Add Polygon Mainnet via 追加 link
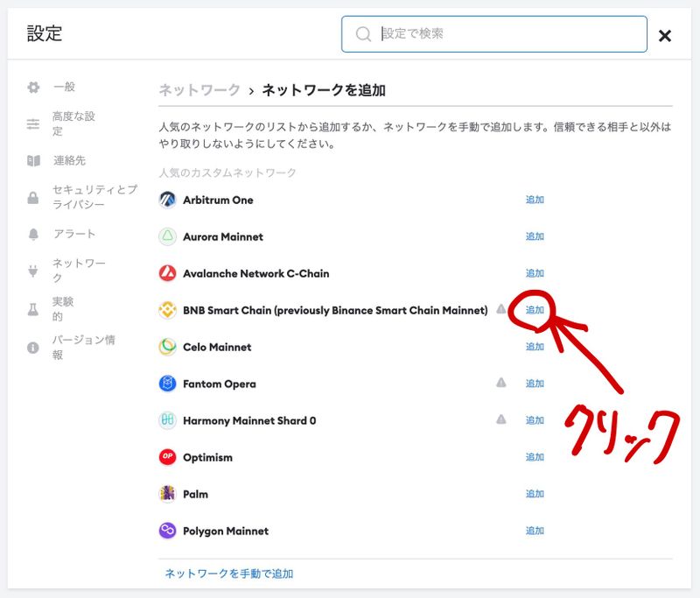 535,531
